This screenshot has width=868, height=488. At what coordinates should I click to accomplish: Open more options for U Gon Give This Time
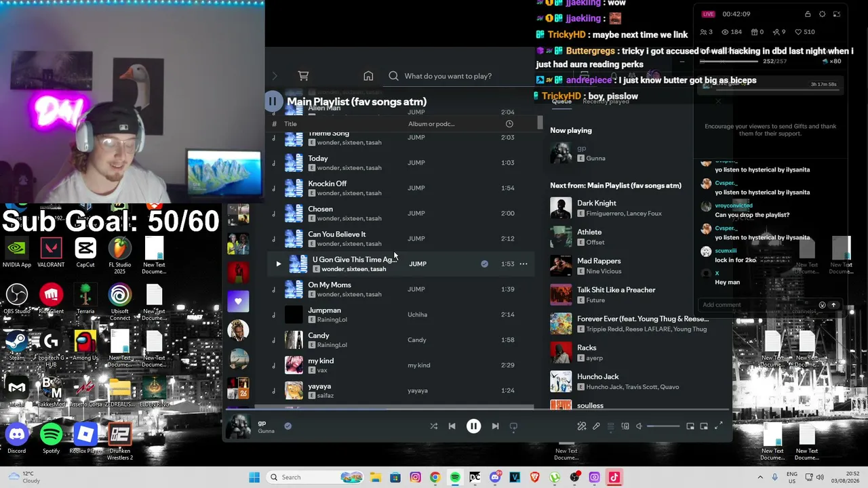(524, 264)
